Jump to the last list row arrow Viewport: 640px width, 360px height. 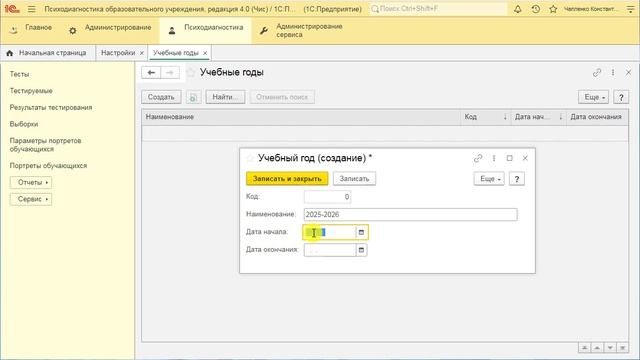point(622,348)
